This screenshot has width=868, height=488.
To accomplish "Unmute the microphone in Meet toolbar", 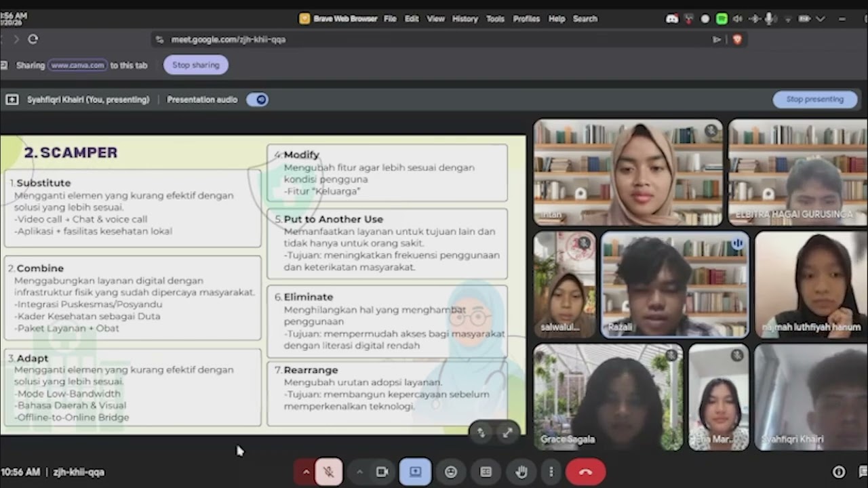I will click(x=329, y=472).
